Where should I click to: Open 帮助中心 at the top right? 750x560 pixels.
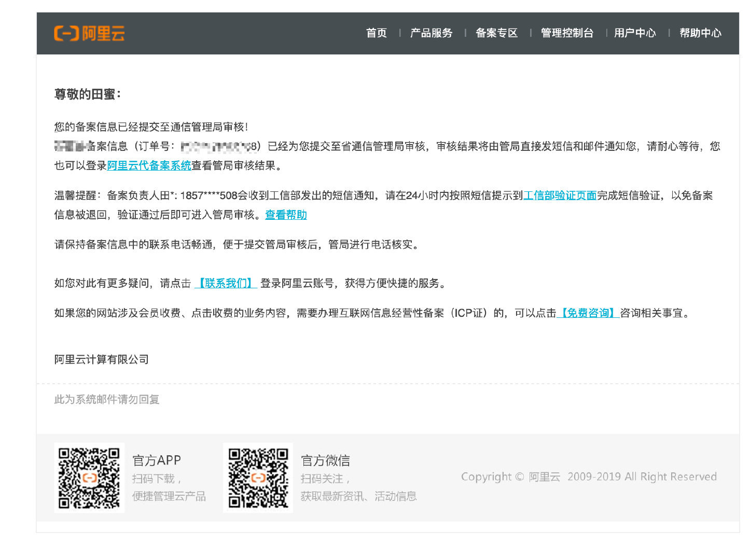(701, 33)
